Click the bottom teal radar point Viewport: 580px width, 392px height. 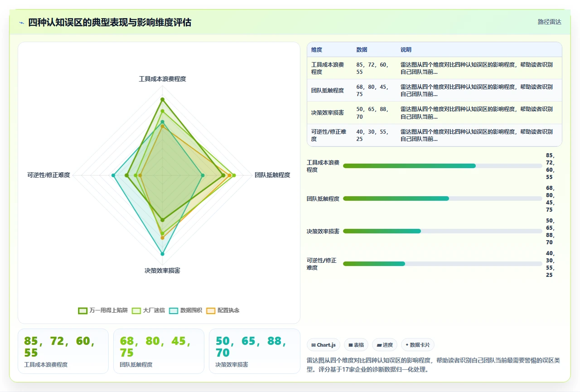click(x=162, y=254)
